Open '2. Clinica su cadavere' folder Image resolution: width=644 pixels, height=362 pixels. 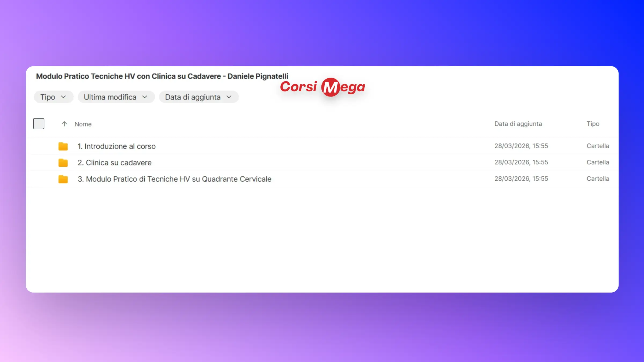[x=115, y=163]
